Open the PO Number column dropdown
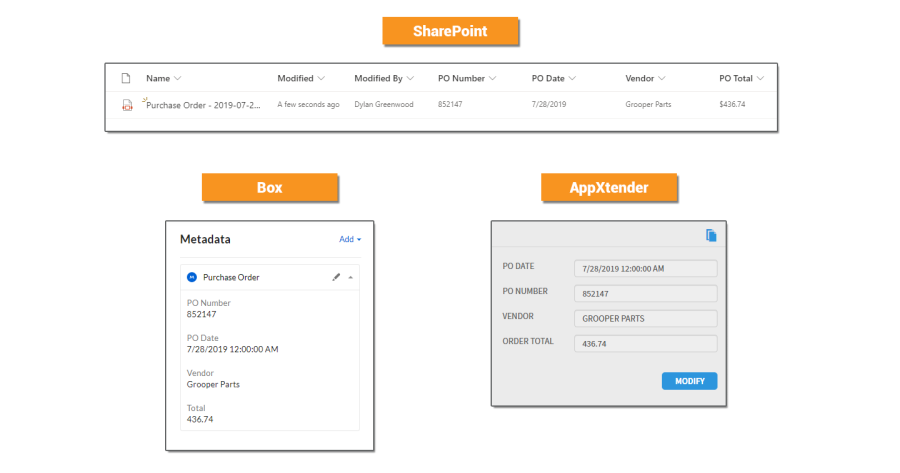The width and height of the screenshot is (900, 473). click(492, 78)
